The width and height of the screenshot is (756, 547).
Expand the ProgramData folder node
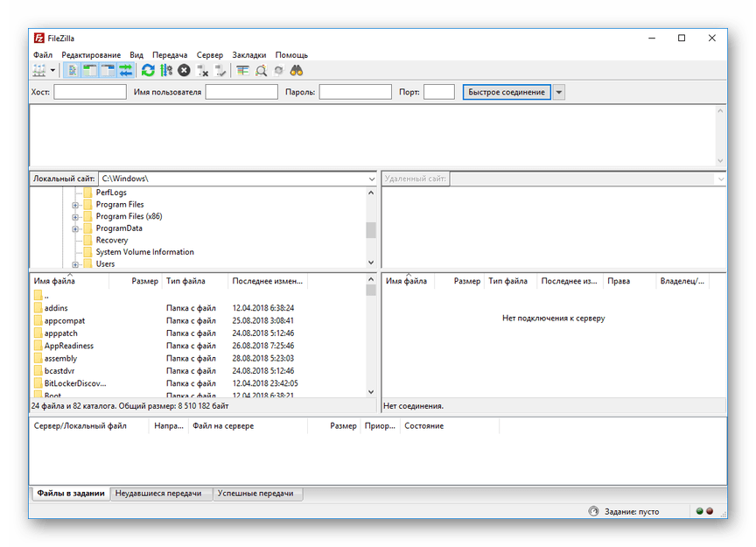click(76, 228)
